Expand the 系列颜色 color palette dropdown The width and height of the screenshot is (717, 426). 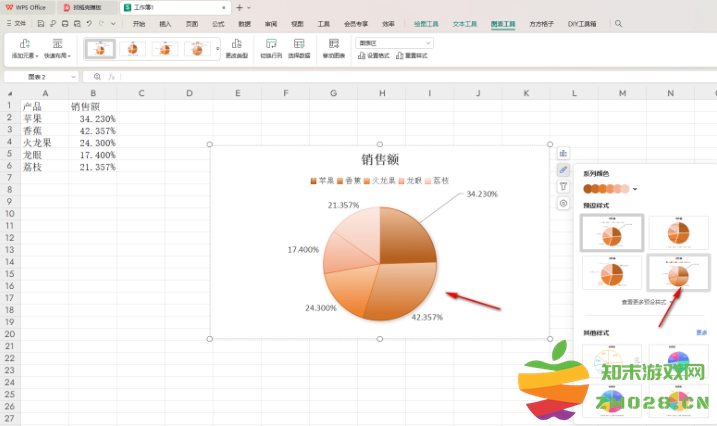click(634, 188)
